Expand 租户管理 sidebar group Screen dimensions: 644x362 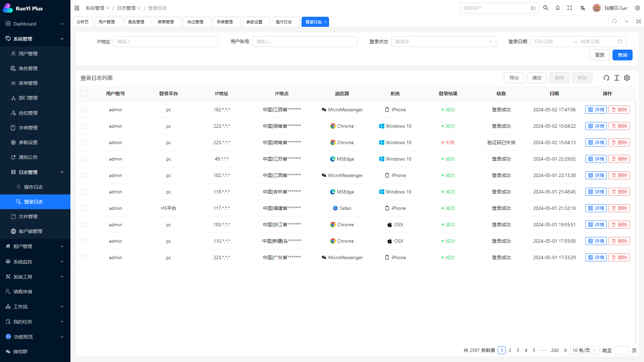coord(35,246)
